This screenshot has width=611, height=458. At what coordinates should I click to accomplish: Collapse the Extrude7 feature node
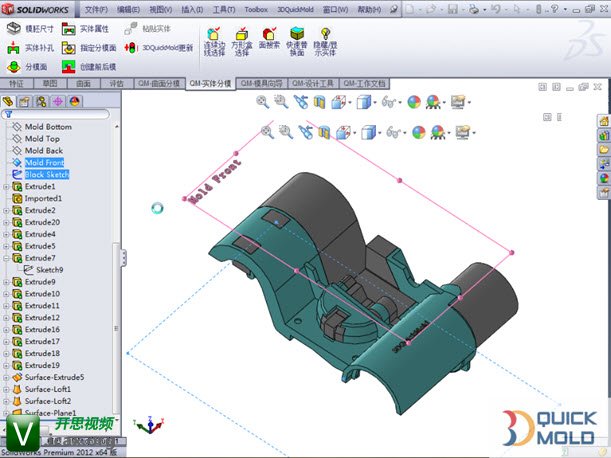(5, 258)
